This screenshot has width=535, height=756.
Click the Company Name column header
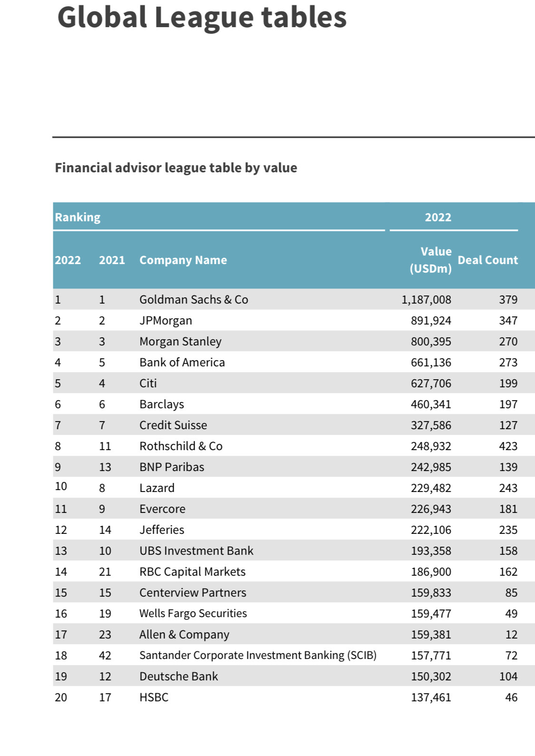click(x=183, y=260)
